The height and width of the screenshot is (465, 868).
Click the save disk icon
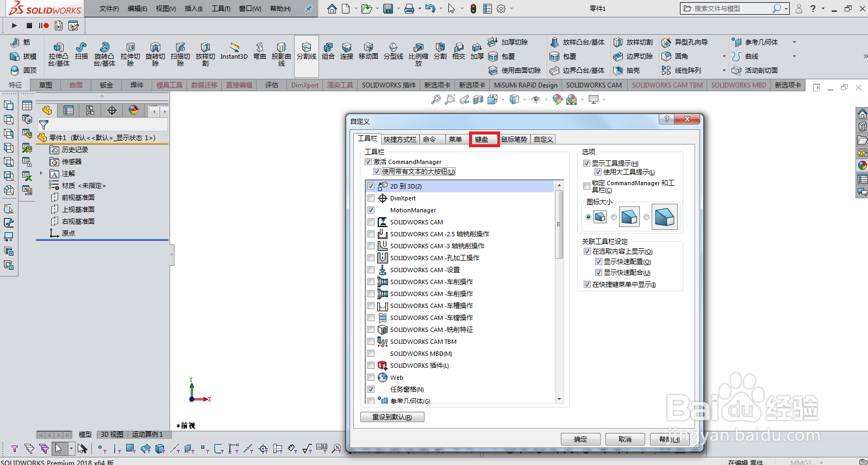point(388,9)
